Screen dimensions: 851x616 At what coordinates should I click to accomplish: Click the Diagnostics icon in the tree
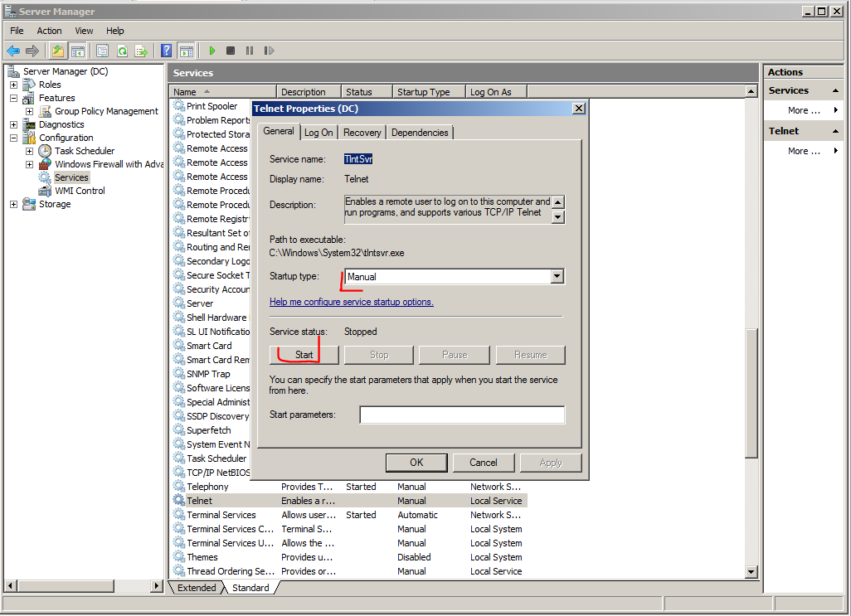point(29,124)
